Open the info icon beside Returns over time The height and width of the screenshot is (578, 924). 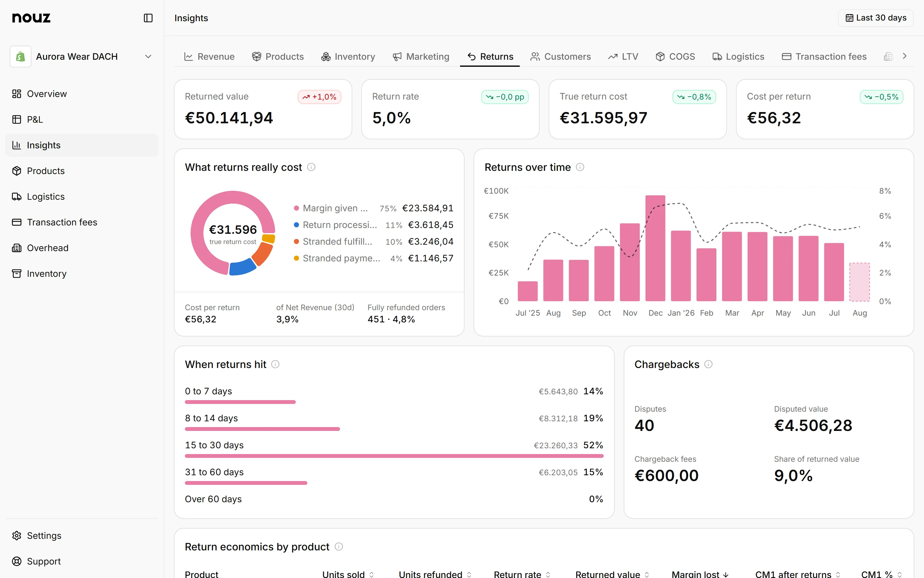pos(580,167)
